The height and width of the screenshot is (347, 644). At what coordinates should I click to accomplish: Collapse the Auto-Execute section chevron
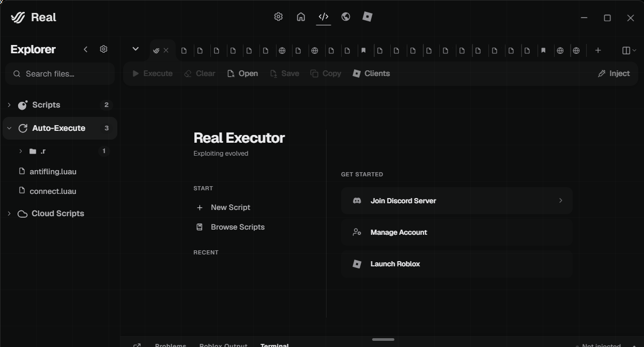[x=9, y=128]
